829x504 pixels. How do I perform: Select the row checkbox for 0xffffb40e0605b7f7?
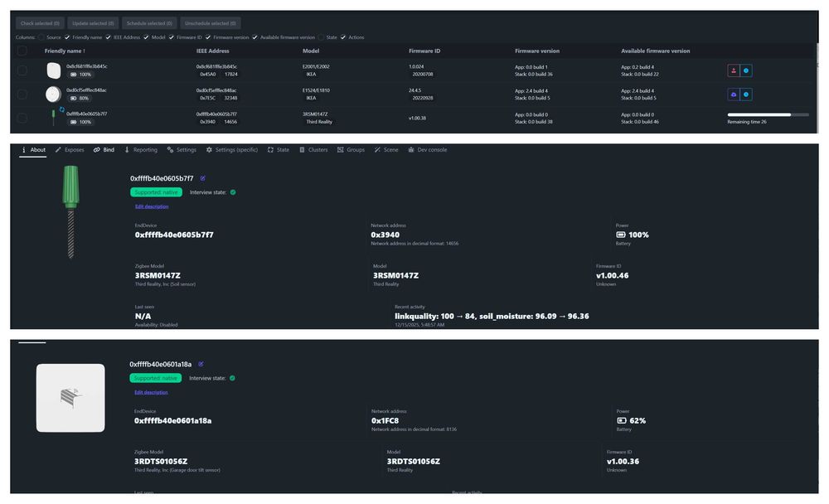coord(22,118)
